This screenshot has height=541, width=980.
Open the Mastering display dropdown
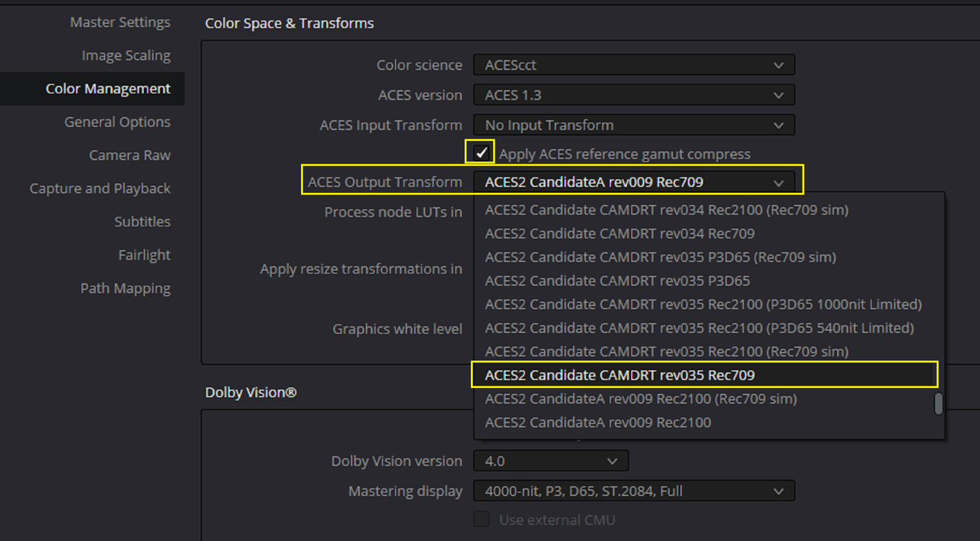634,491
